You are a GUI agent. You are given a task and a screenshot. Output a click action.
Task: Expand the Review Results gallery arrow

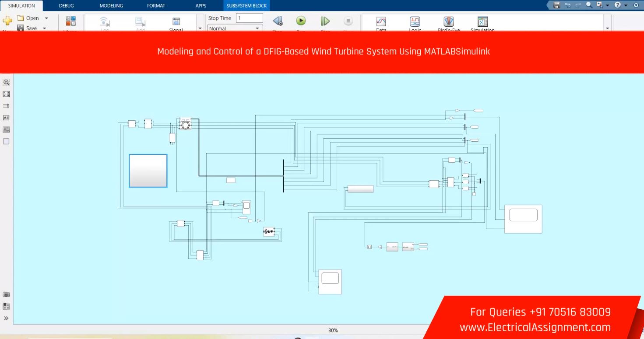607,28
